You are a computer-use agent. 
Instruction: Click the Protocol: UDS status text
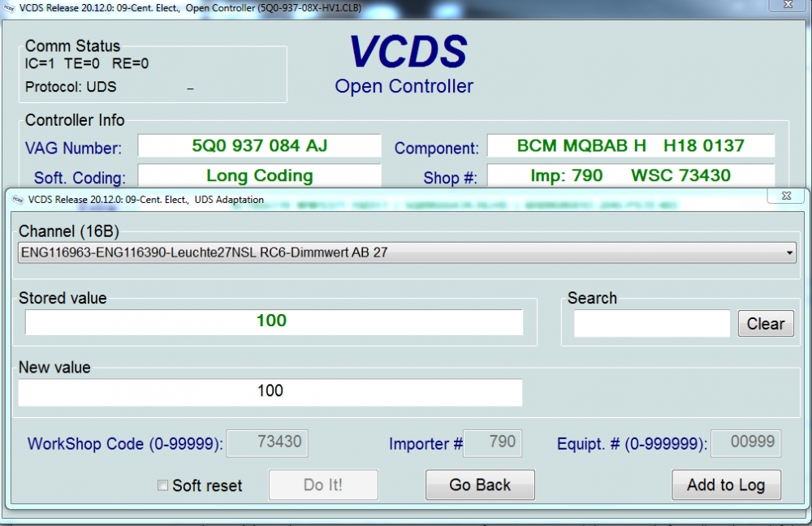[71, 87]
